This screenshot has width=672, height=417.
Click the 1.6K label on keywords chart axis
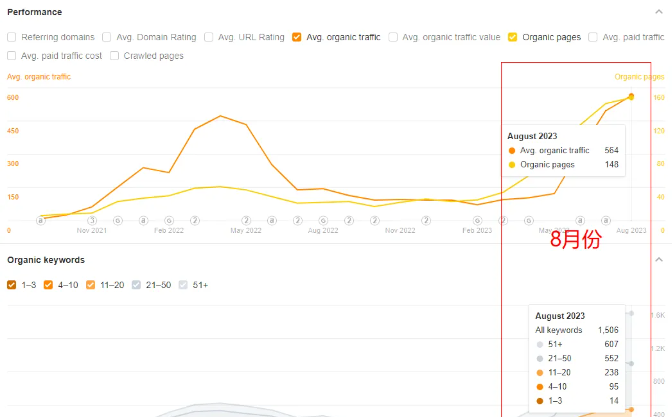pos(658,315)
